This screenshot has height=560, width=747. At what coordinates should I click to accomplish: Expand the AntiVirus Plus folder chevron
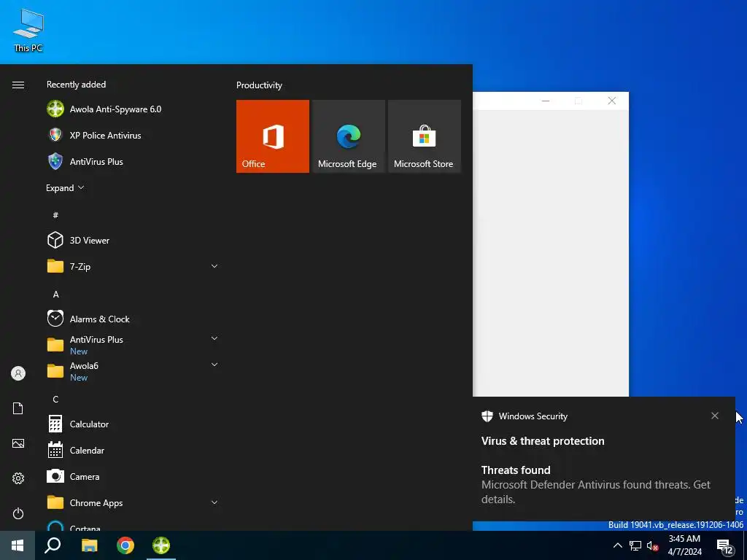214,338
